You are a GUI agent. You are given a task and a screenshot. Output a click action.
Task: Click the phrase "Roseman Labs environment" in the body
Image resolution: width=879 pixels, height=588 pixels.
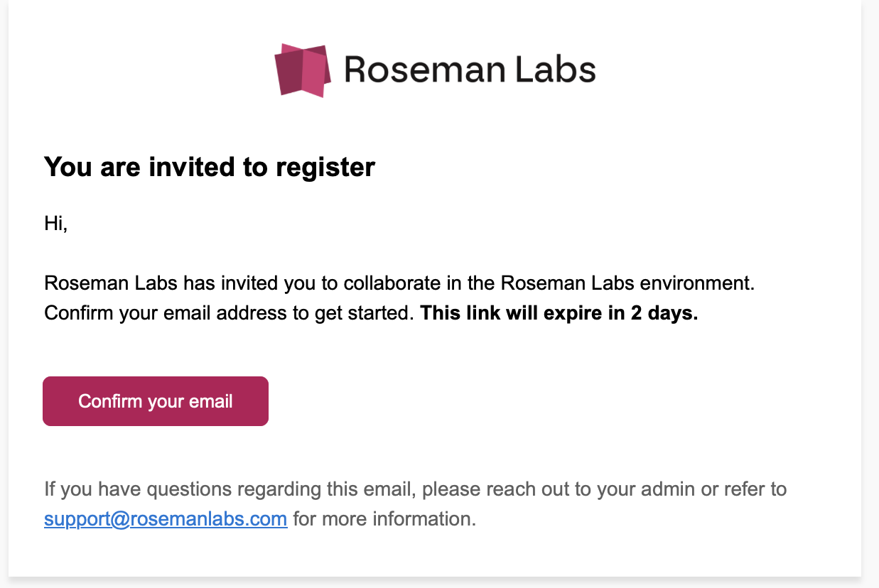625,283
